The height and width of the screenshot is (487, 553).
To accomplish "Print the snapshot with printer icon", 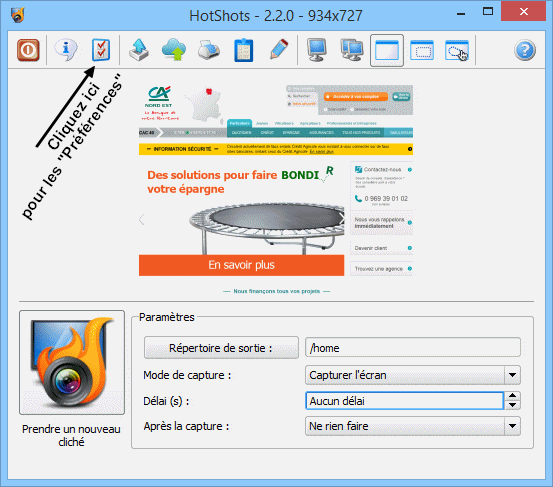I will pyautogui.click(x=209, y=50).
